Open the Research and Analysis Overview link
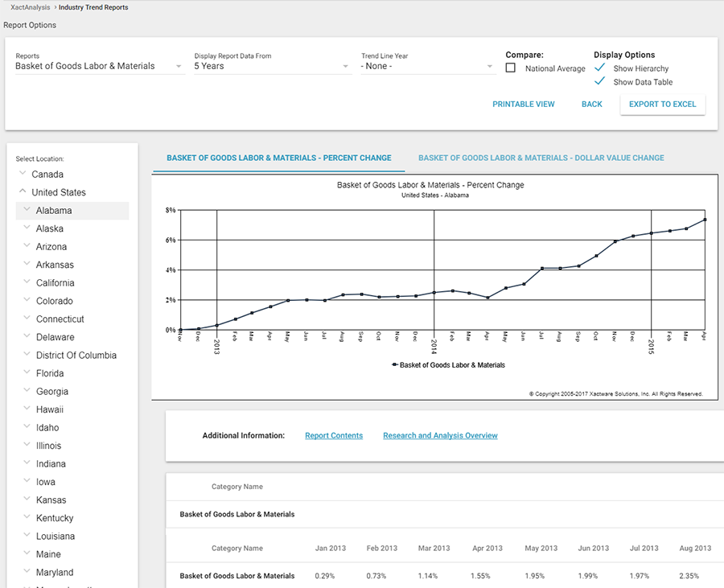Viewport: 724px width, 588px height. click(440, 435)
